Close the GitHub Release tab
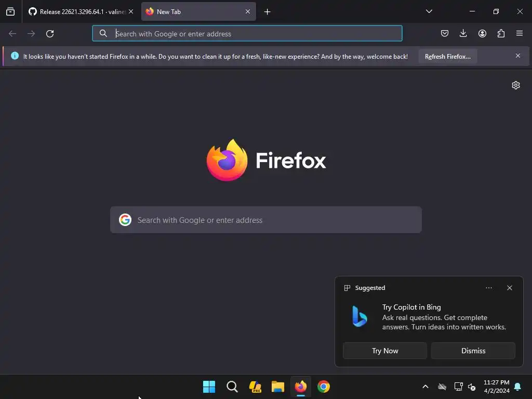Viewport: 532px width, 399px height. 131,11
